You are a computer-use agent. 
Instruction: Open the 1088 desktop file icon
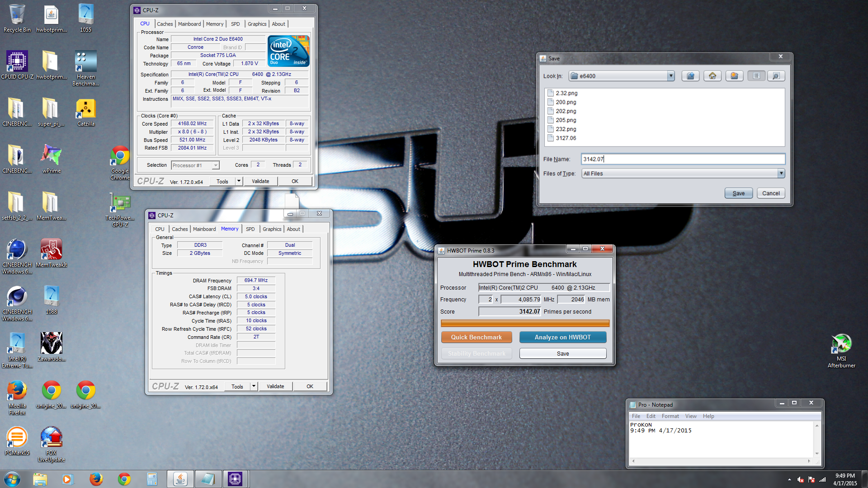click(51, 300)
